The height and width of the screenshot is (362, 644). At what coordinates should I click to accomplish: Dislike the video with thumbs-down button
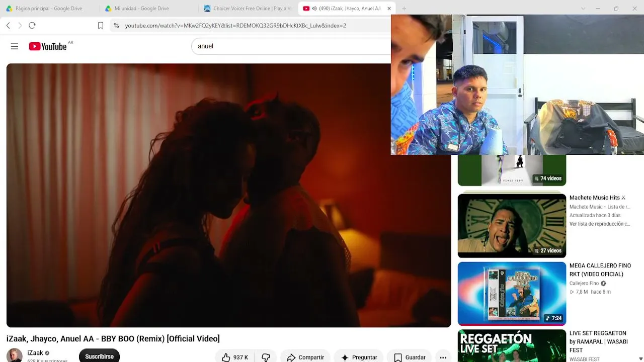pyautogui.click(x=266, y=357)
